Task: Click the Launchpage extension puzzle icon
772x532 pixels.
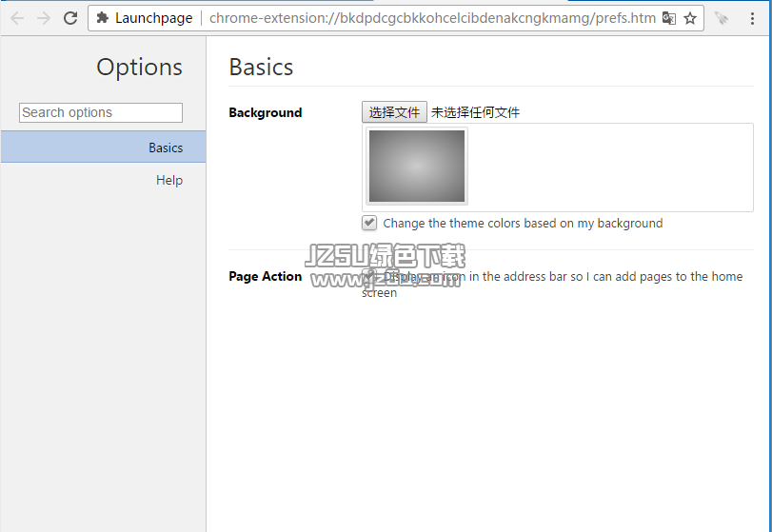Action: (103, 18)
